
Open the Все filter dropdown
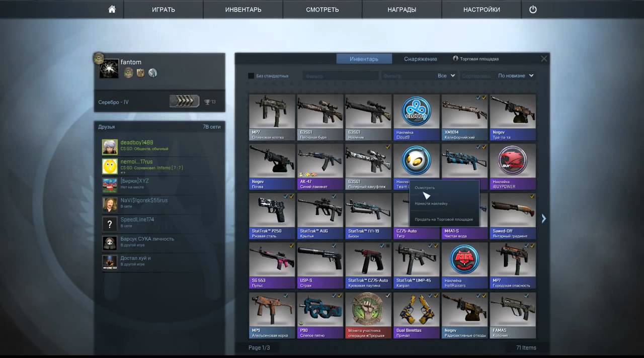click(446, 76)
